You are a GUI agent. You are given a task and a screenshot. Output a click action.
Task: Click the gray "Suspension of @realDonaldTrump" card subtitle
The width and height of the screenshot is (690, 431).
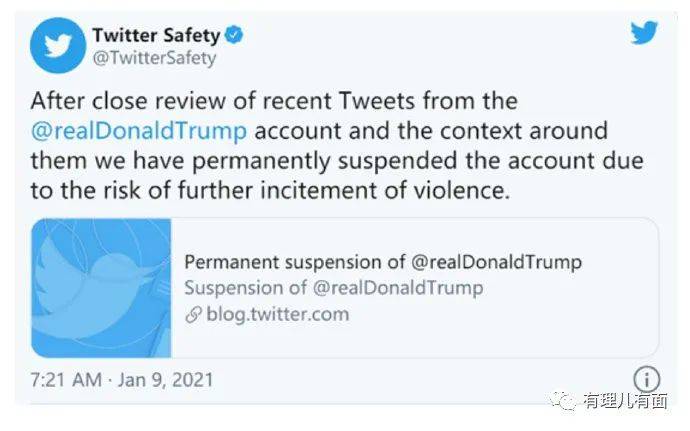coord(334,288)
